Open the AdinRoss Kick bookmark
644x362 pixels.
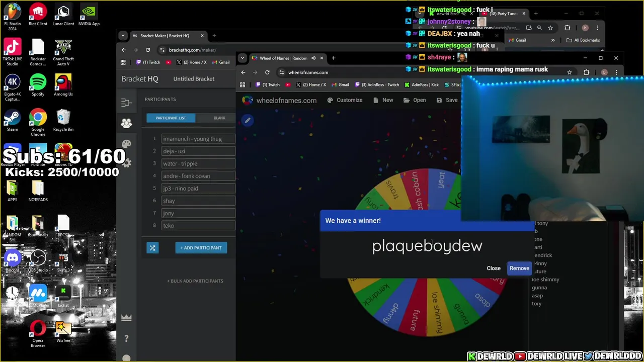(422, 84)
